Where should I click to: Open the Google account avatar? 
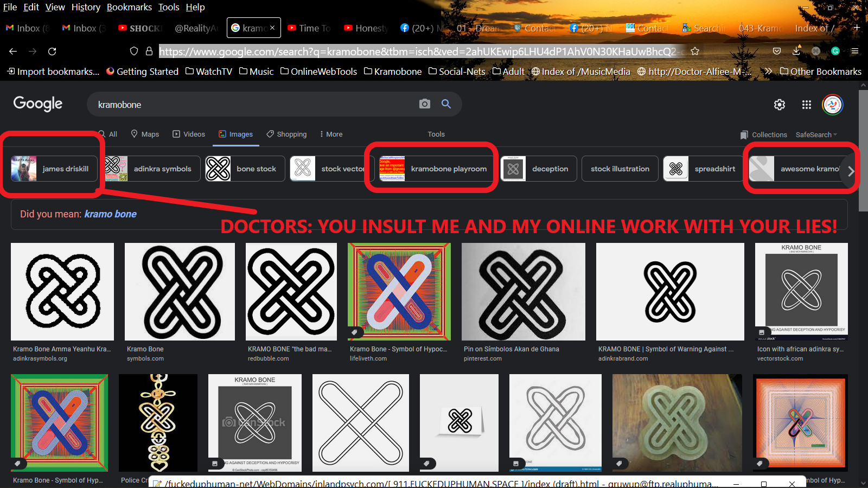[833, 105]
